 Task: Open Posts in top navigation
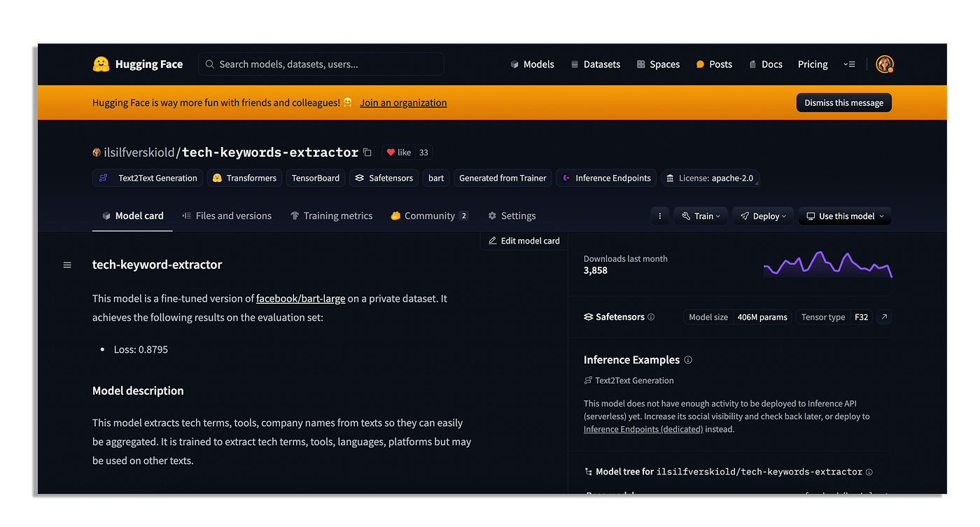coord(714,64)
